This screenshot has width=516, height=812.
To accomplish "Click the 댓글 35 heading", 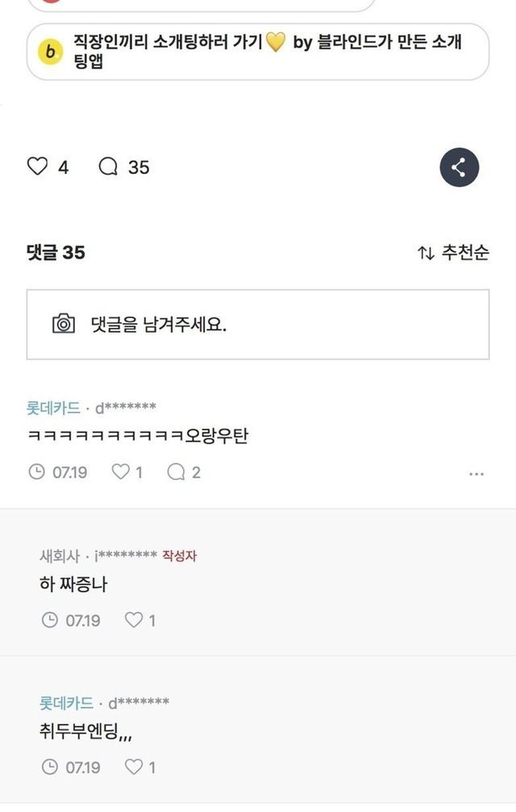I will [56, 253].
